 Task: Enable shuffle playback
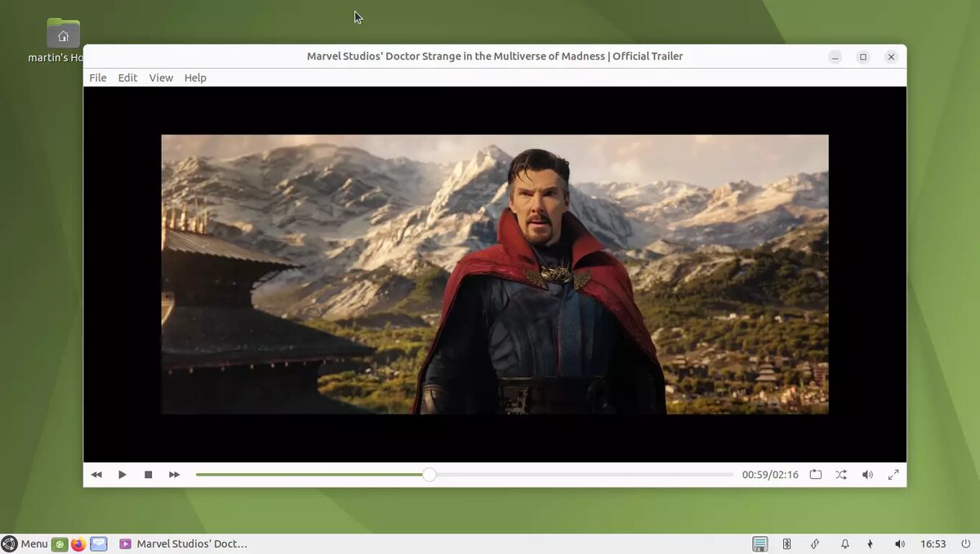pos(841,474)
